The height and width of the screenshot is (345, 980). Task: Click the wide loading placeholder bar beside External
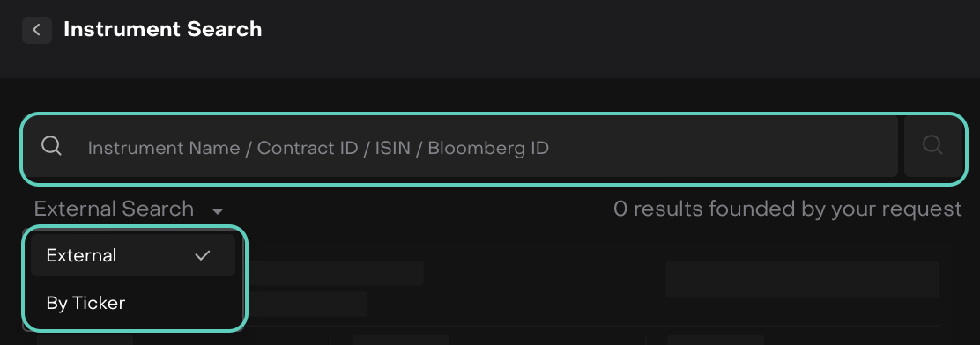(x=336, y=273)
